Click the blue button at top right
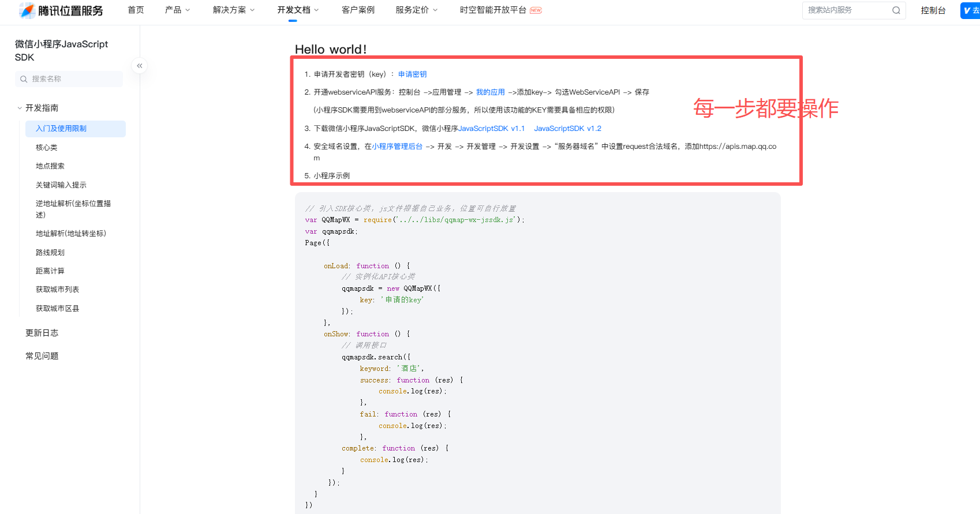The image size is (980, 514). [x=970, y=10]
